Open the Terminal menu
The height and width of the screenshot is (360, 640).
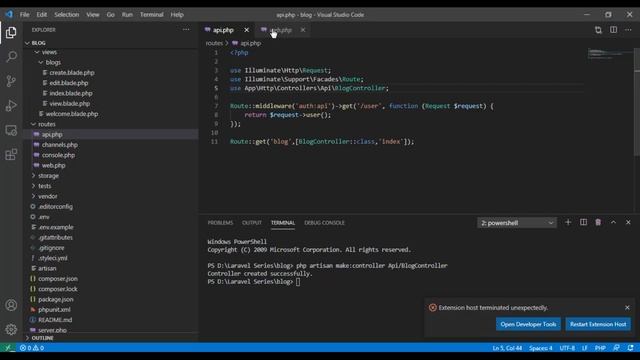pos(151,14)
